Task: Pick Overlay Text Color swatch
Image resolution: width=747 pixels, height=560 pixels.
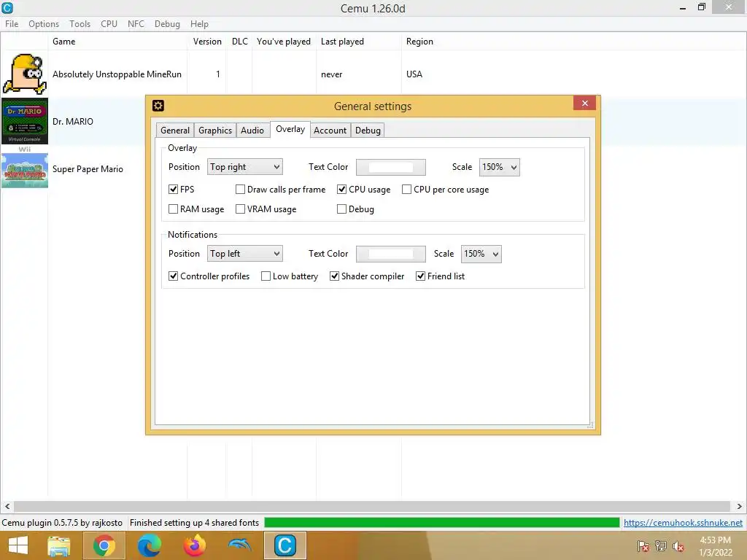Action: [x=391, y=167]
